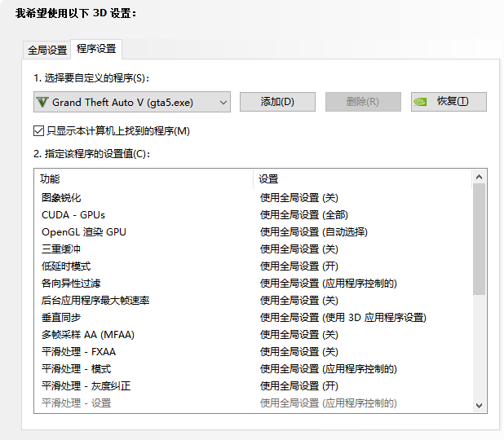
Task: Switch to the 全局设置 tab
Action: click(47, 50)
